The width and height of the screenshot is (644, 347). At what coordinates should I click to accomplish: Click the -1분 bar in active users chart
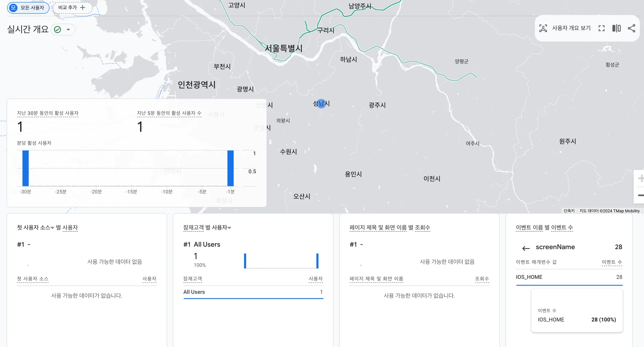(x=230, y=168)
